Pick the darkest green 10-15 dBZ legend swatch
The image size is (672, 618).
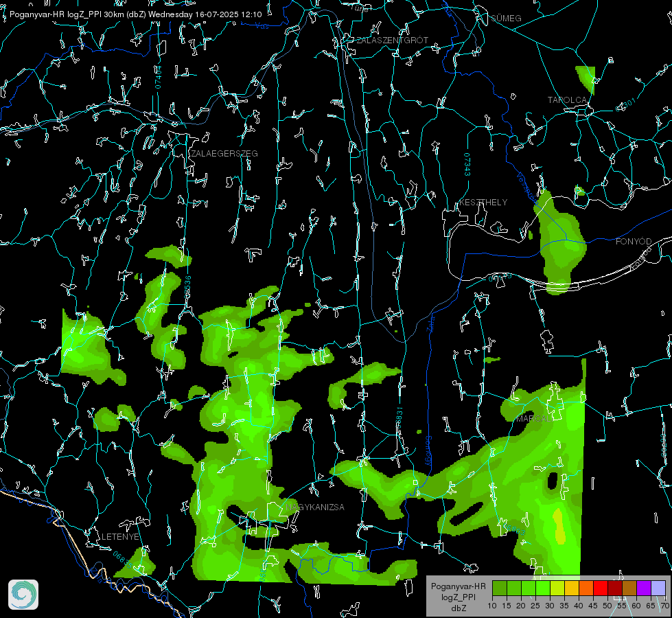(500, 588)
